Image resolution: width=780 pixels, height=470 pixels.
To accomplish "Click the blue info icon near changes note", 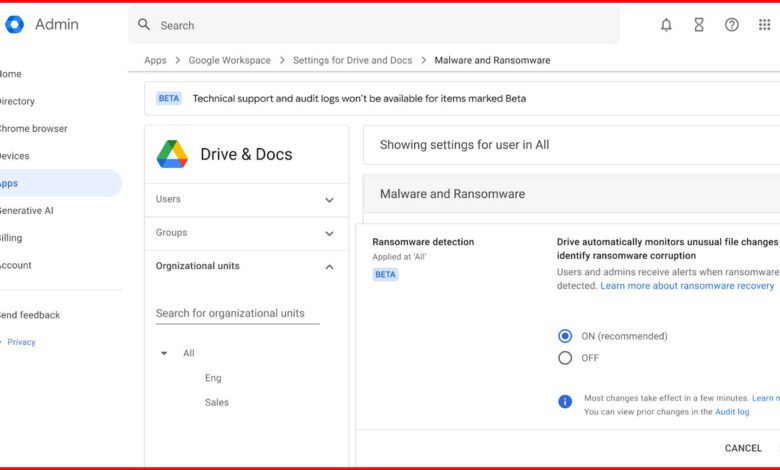I will pyautogui.click(x=565, y=401).
